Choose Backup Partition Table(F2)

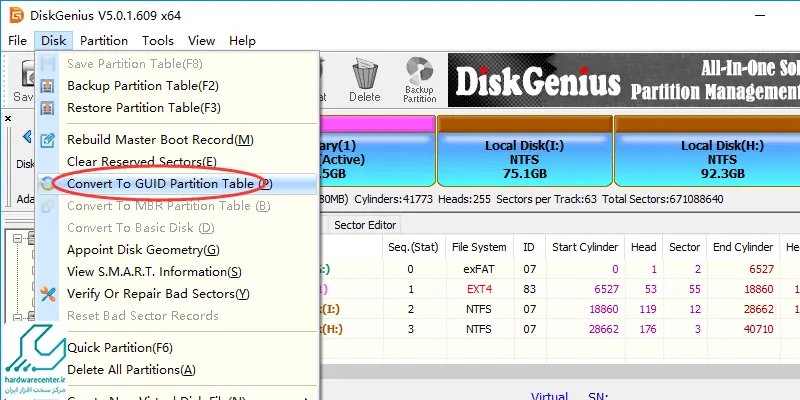pyautogui.click(x=177, y=86)
